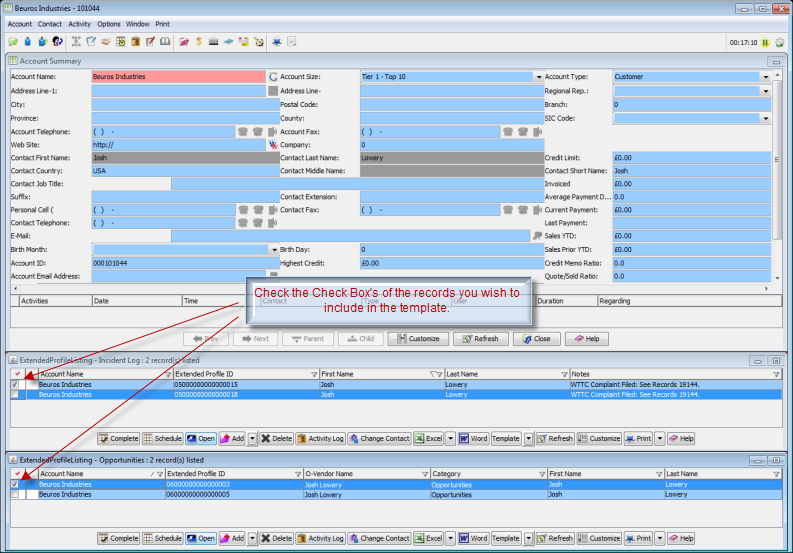Click the Account Name input field
793x553 pixels.
click(x=179, y=76)
